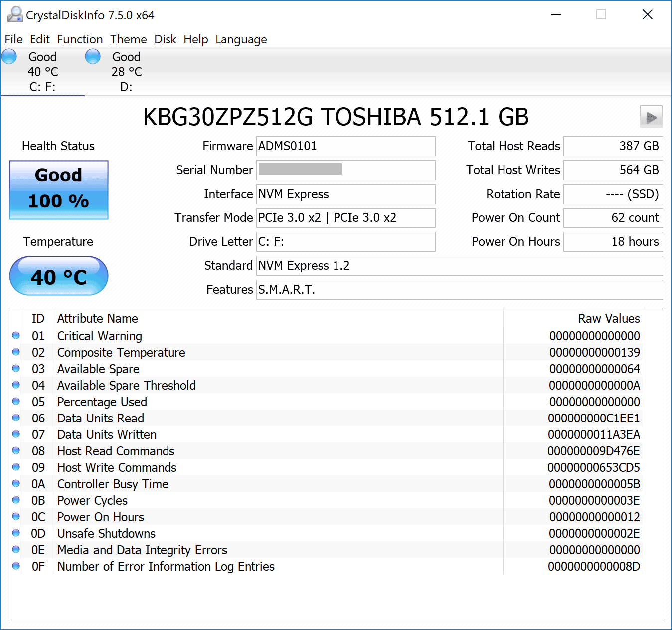
Task: Open the Function menu
Action: pyautogui.click(x=80, y=39)
